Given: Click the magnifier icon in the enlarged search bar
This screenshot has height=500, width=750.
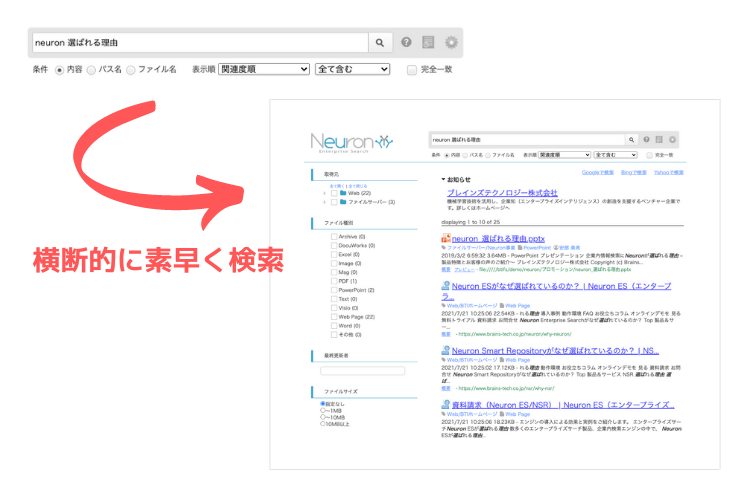Looking at the screenshot, I should [380, 43].
